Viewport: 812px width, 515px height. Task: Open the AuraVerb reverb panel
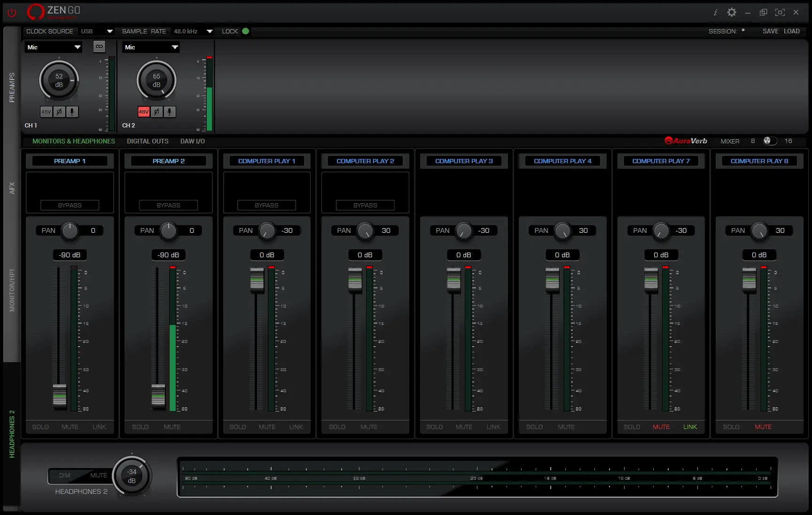coord(686,141)
